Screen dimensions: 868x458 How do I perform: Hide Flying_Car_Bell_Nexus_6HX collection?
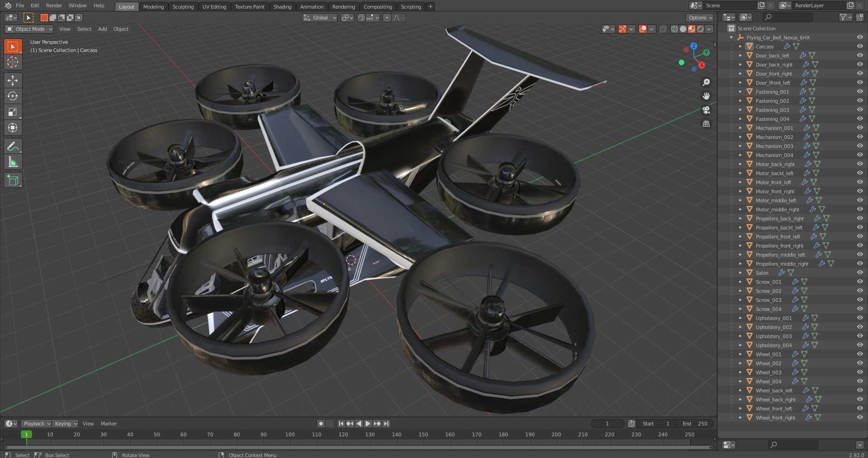(x=860, y=37)
